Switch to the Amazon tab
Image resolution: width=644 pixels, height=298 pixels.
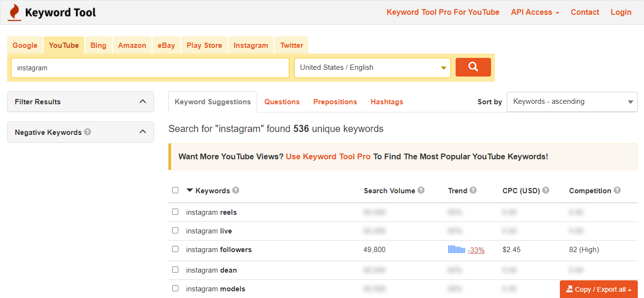[131, 45]
